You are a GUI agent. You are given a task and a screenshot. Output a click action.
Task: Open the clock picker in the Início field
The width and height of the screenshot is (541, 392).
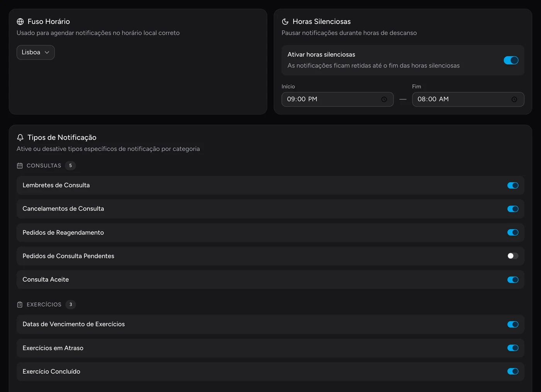coord(384,99)
